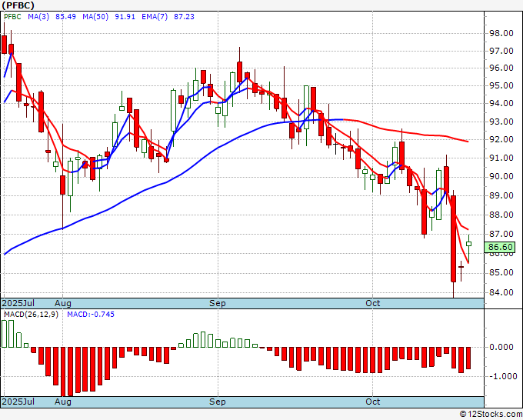
Task: Click the Aug label on price chart axis
Action: tap(63, 303)
